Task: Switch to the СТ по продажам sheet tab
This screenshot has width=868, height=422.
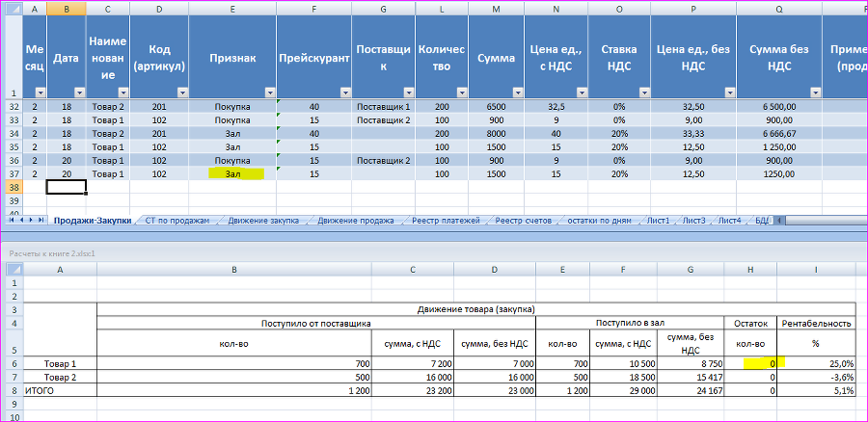Action: [x=177, y=220]
